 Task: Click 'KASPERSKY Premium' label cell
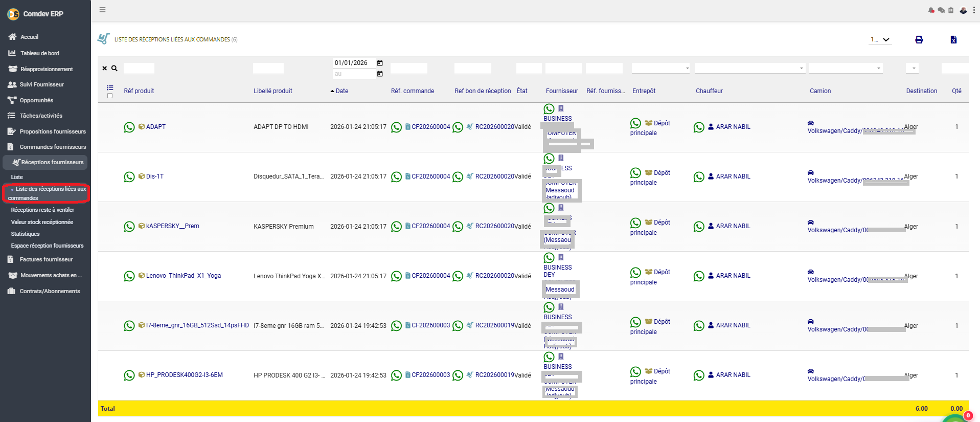pos(284,227)
